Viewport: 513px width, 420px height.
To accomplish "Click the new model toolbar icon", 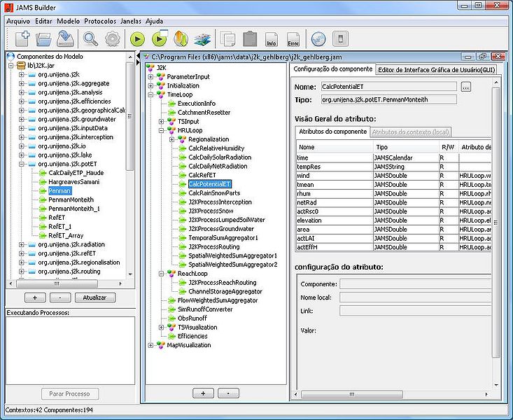I will 23,39.
